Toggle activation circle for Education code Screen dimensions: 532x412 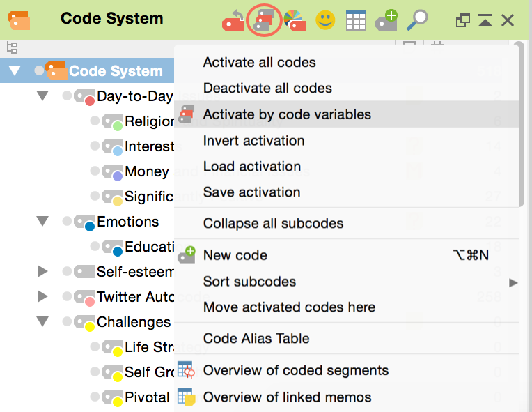pyautogui.click(x=95, y=246)
